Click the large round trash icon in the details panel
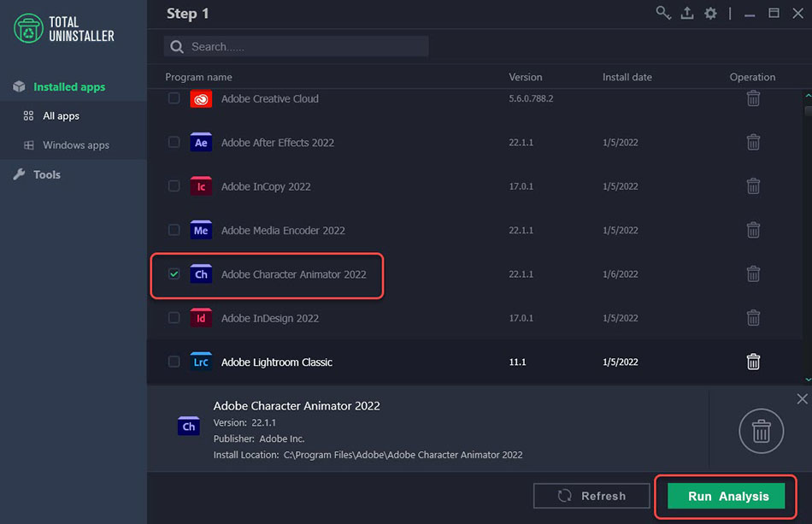 pos(761,431)
